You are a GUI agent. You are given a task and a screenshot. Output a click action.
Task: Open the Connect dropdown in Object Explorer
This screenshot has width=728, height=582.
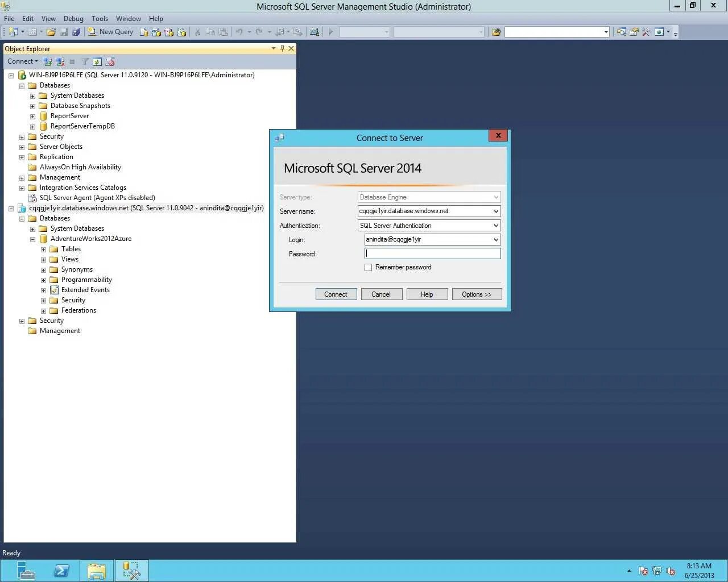(x=23, y=61)
